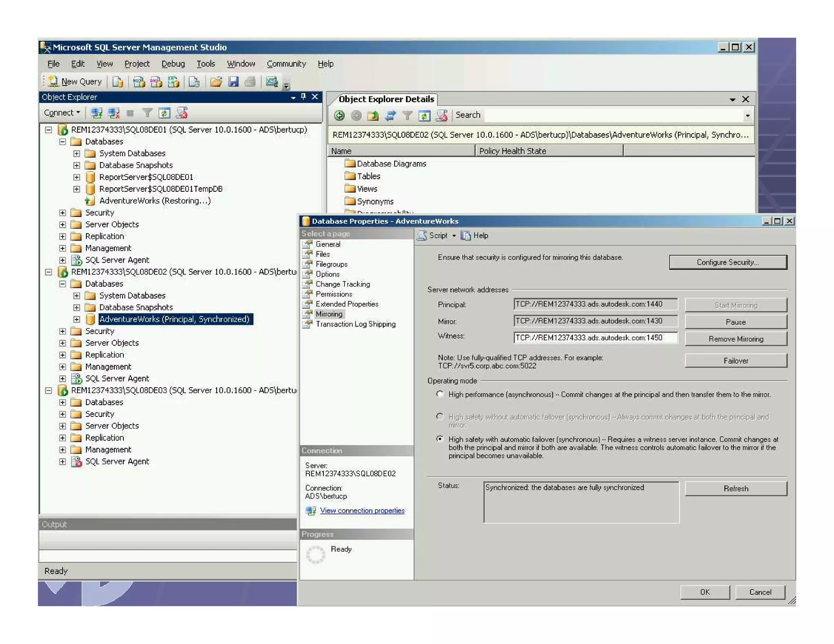
Task: Select Security under SQL08DE02 server
Action: (99, 331)
